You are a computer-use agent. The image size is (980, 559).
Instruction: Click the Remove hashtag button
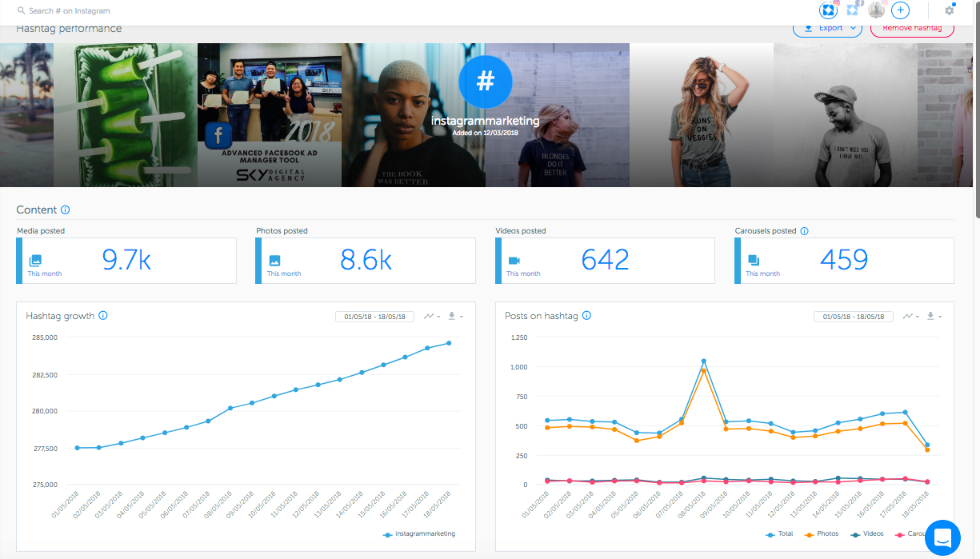911,29
